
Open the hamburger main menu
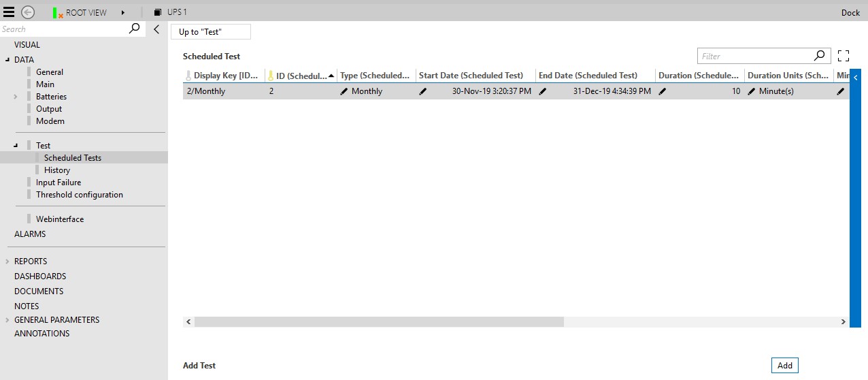pos(9,12)
